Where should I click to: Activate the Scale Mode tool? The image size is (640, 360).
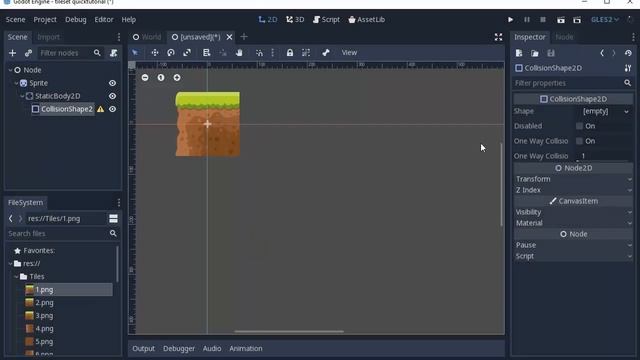pos(187,53)
